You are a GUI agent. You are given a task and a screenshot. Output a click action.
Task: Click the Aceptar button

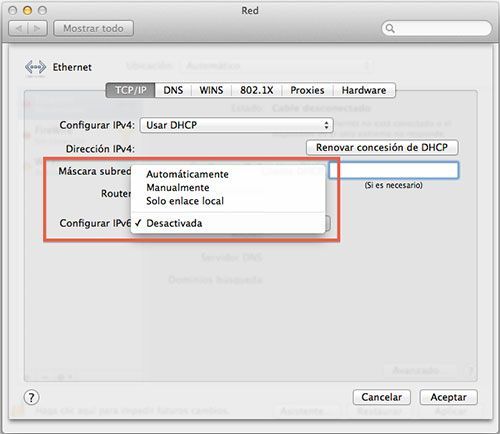pos(448,397)
